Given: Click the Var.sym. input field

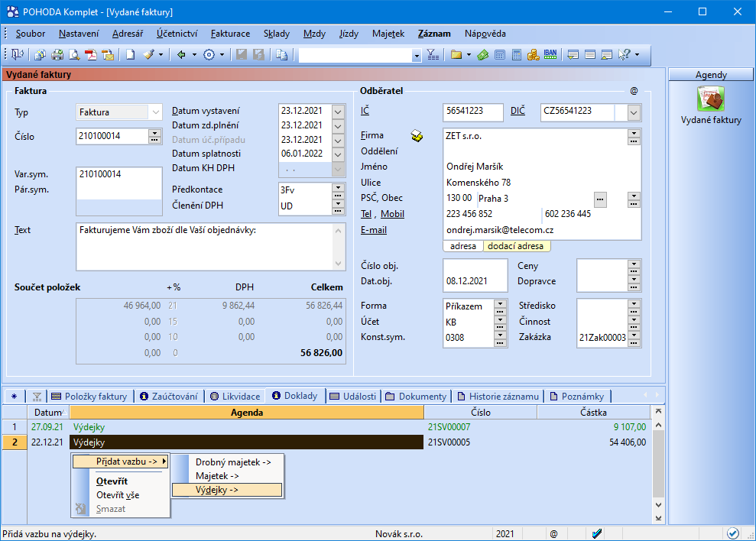Looking at the screenshot, I should [119, 174].
